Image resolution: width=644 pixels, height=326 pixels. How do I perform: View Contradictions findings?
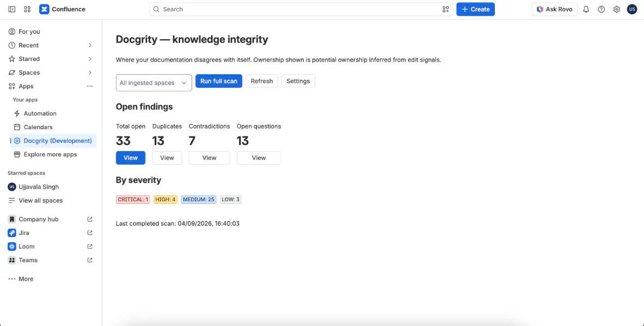click(x=210, y=158)
